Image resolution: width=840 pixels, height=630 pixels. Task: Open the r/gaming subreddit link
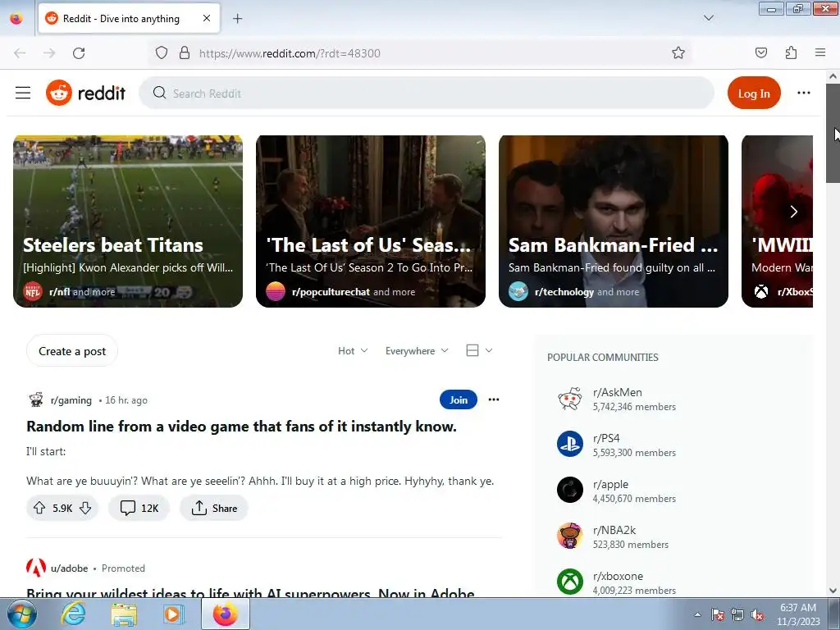tap(71, 400)
